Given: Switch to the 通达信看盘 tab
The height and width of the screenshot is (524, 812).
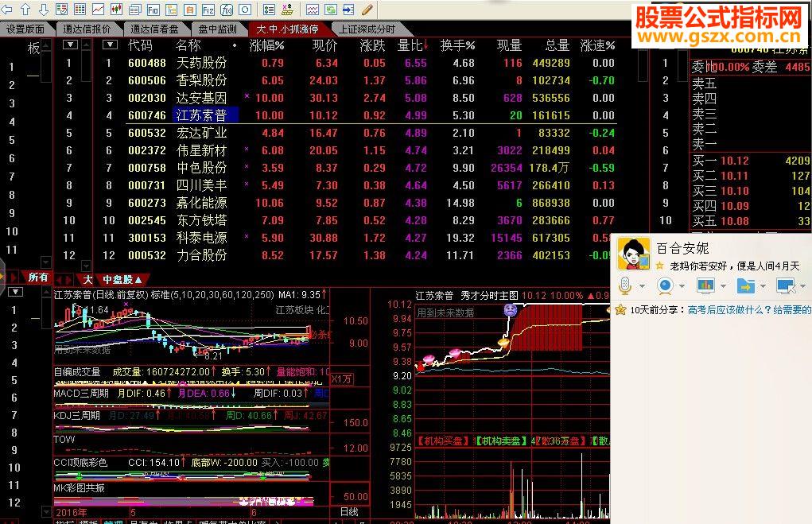Looking at the screenshot, I should (153, 29).
